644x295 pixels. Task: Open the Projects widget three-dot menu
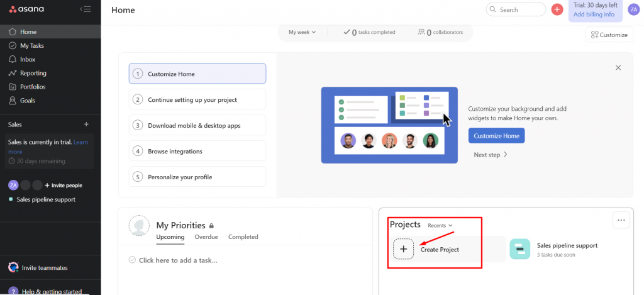621,220
